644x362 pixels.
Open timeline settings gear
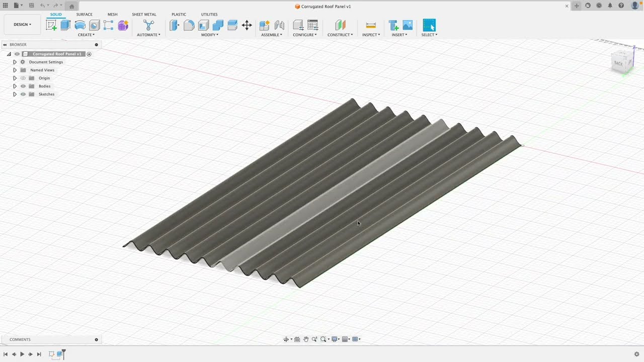click(636, 354)
